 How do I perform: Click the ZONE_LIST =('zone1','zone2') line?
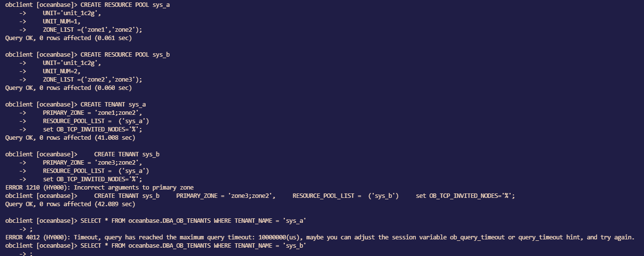(92, 30)
